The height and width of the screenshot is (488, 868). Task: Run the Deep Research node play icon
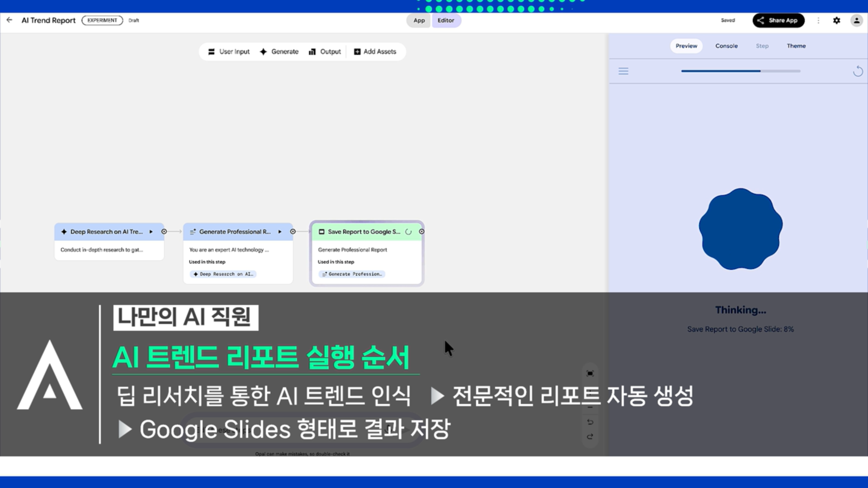point(151,232)
